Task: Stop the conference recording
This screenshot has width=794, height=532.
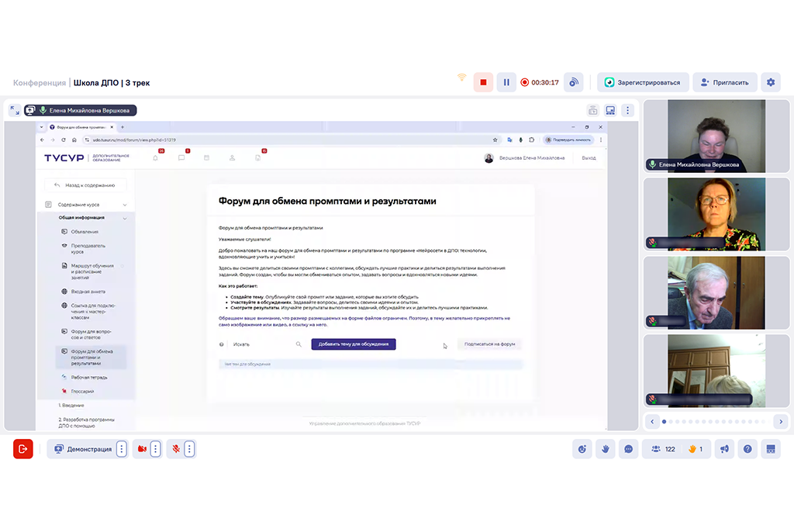Action: [483, 82]
